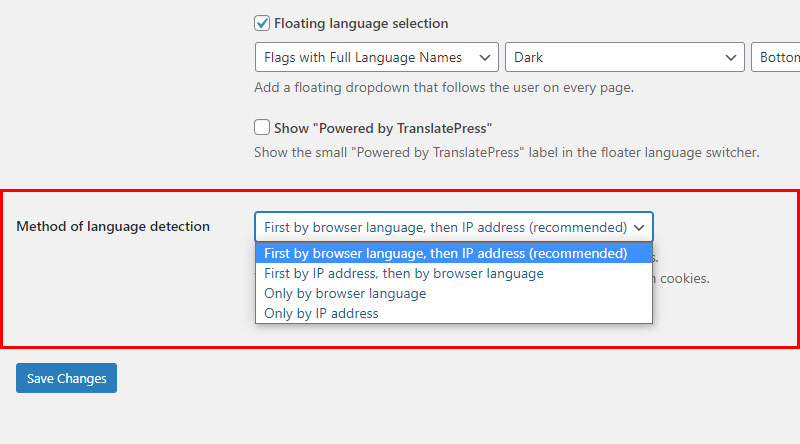Open the partially visible Bottom position dropdown

coord(776,57)
